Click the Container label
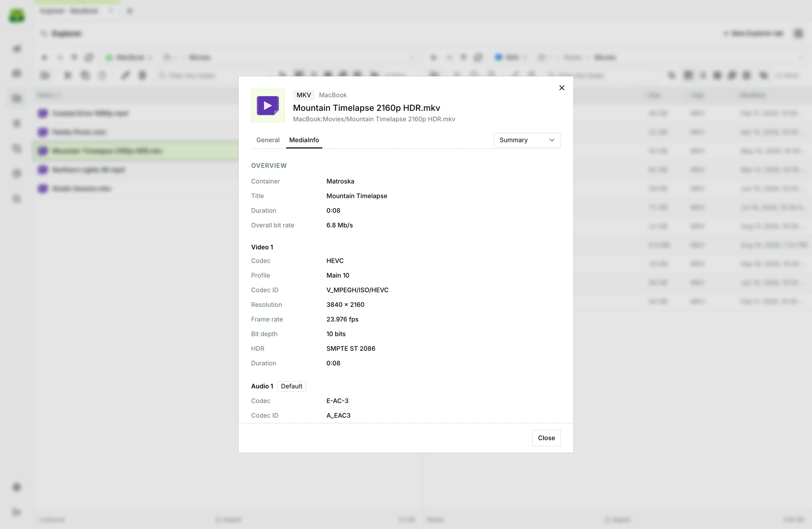The height and width of the screenshot is (529, 812). (266, 181)
